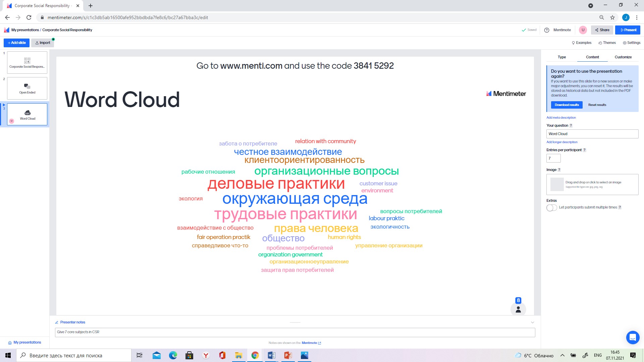This screenshot has height=362, width=644.
Task: Open the Mentimote help question-mark icon
Action: pos(547,30)
